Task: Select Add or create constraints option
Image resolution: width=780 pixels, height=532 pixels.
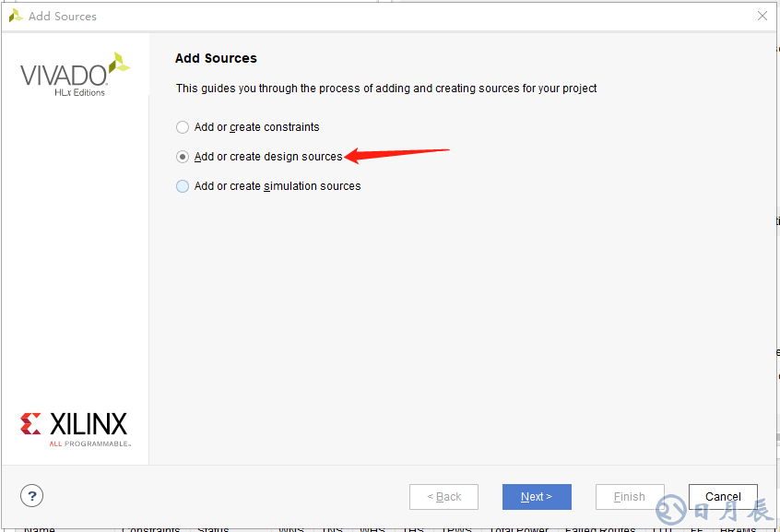Action: [x=183, y=127]
